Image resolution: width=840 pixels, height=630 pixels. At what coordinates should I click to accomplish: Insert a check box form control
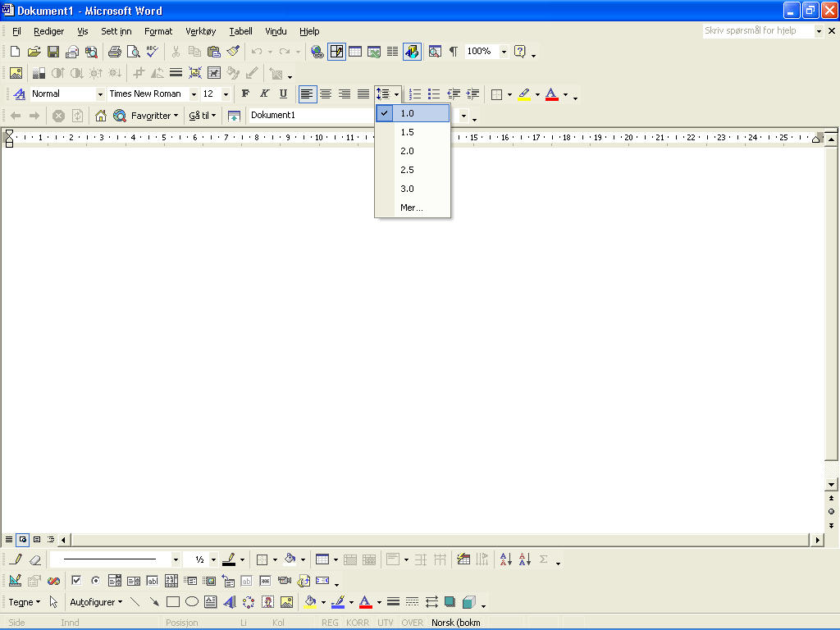click(76, 581)
